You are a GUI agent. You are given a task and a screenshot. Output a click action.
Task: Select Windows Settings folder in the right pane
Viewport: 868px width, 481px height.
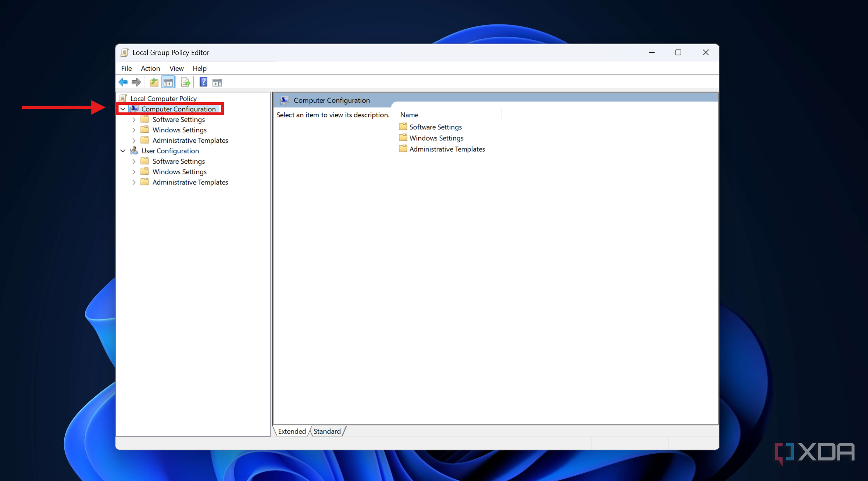(436, 138)
